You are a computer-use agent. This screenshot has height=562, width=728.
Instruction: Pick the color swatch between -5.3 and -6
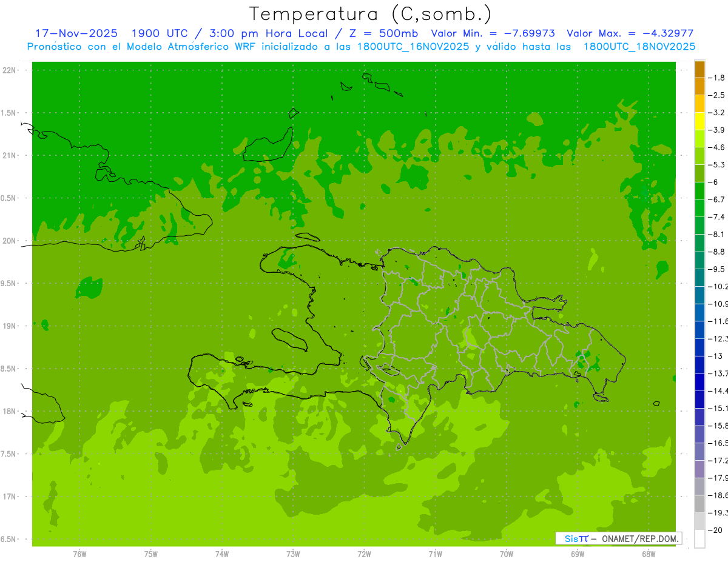699,173
